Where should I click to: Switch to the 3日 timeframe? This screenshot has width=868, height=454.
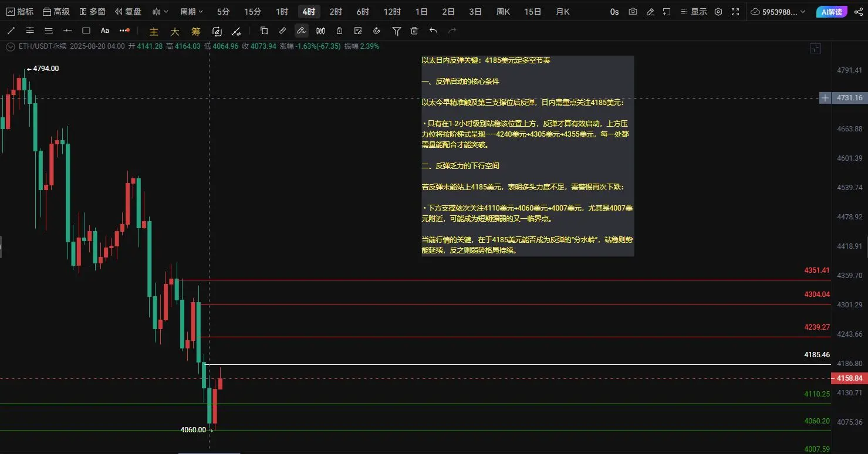pos(475,11)
